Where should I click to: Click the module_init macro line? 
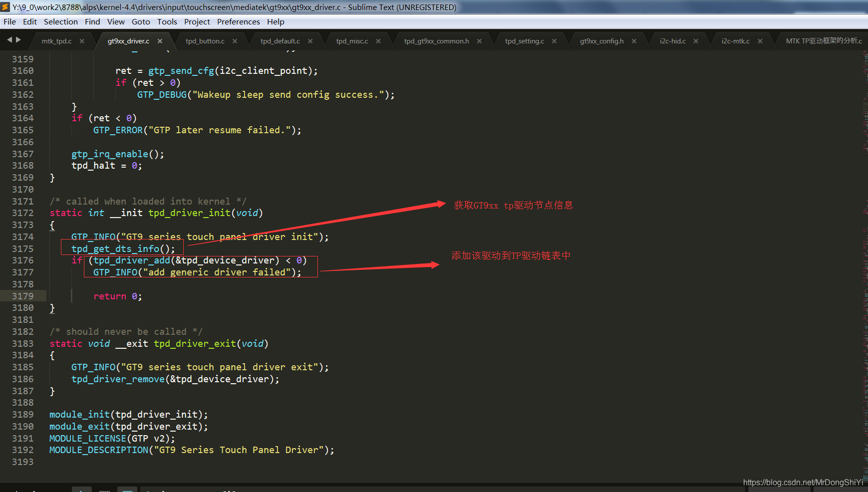tap(129, 414)
